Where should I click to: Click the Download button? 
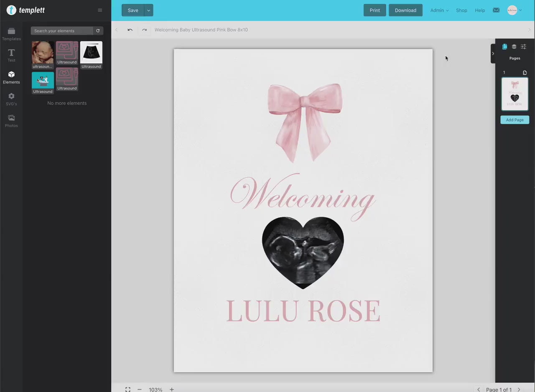(405, 10)
